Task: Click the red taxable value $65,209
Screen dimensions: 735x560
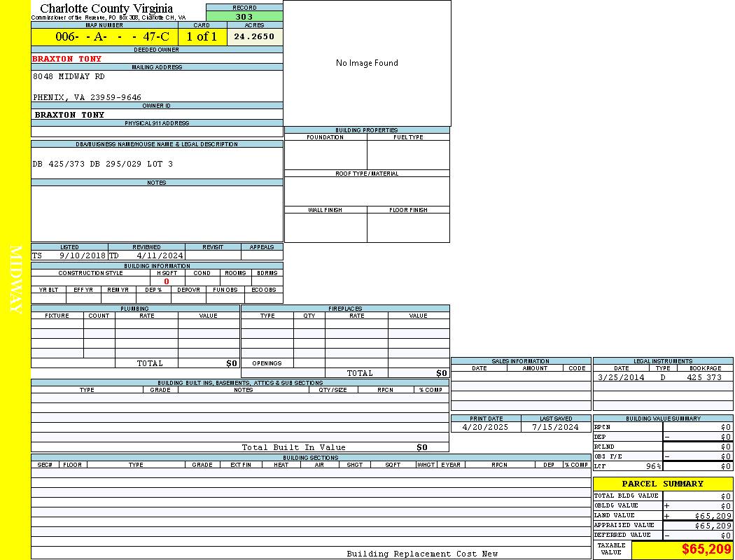Action: point(706,549)
